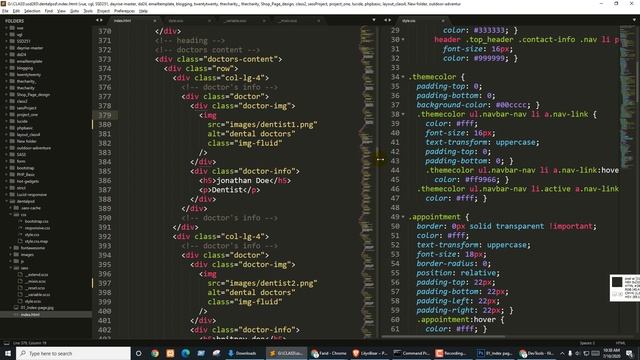Select the New folder entry

tap(26, 141)
